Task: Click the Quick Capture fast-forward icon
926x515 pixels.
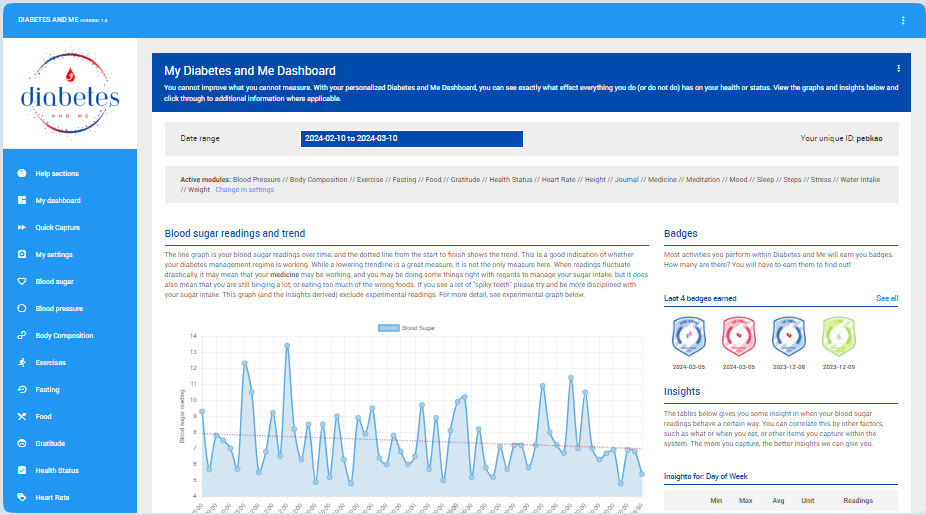Action: pyautogui.click(x=22, y=227)
